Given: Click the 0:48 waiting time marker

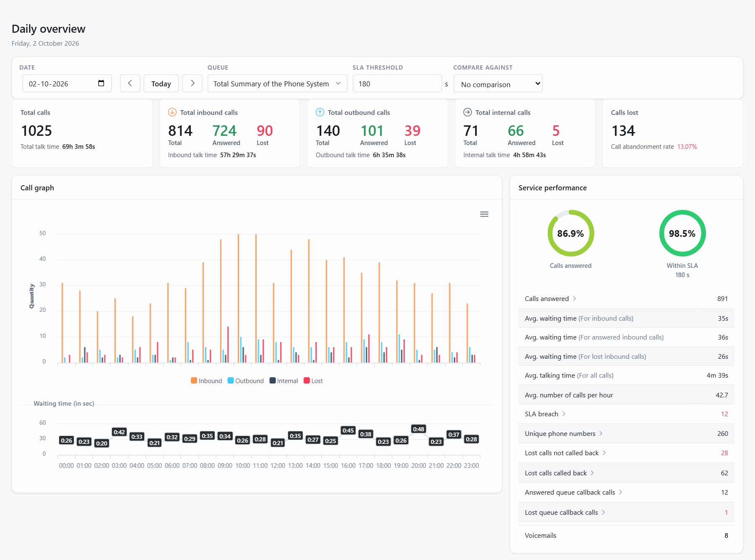Looking at the screenshot, I should click(x=419, y=429).
